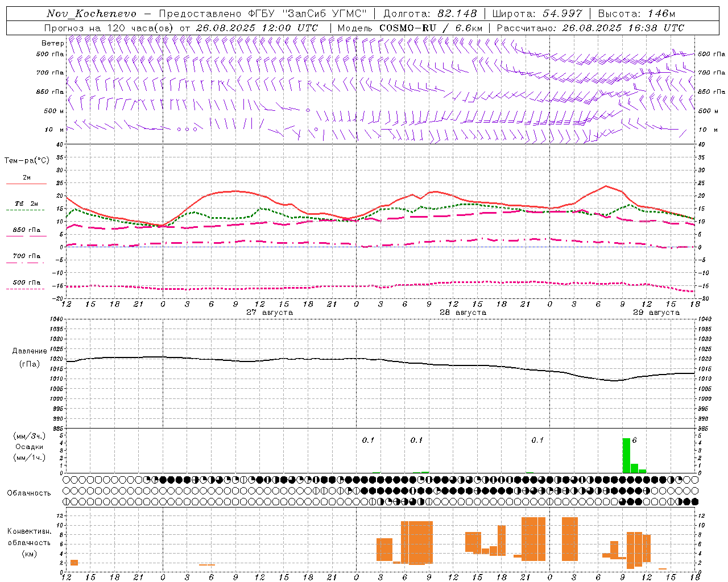Select the latitude value 54.997
Image resolution: width=728 pixels, height=582 pixels.
[562, 14]
